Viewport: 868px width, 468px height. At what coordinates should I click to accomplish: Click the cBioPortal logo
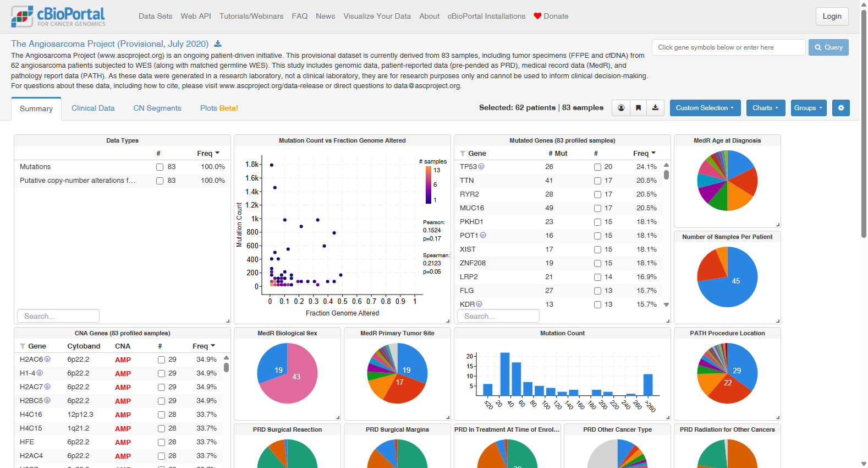coord(58,17)
